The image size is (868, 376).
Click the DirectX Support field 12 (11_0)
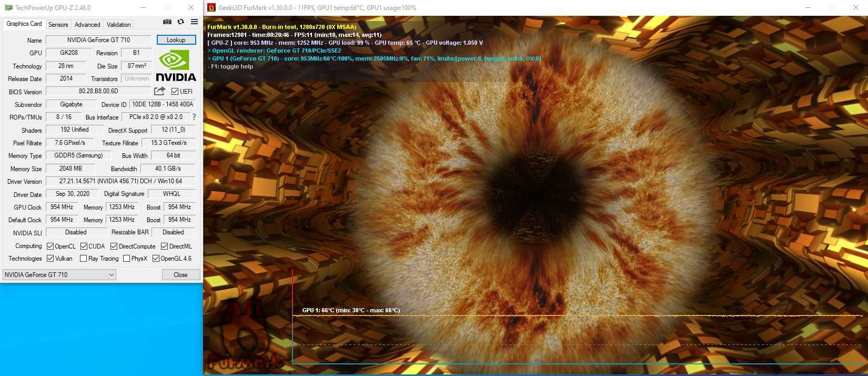[x=173, y=130]
